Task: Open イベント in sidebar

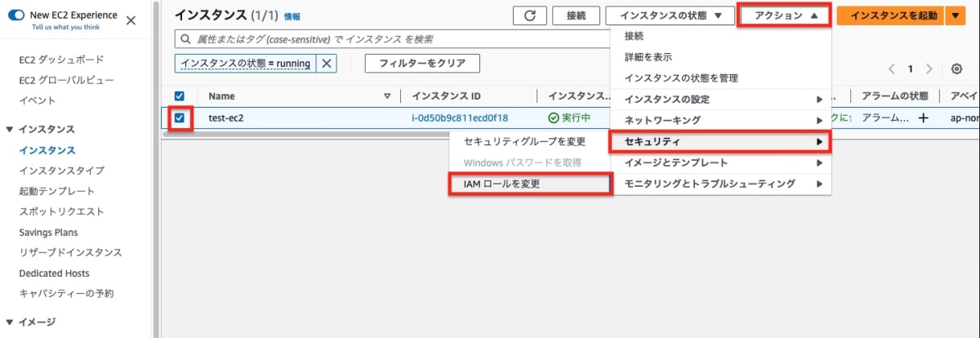Action: [37, 100]
